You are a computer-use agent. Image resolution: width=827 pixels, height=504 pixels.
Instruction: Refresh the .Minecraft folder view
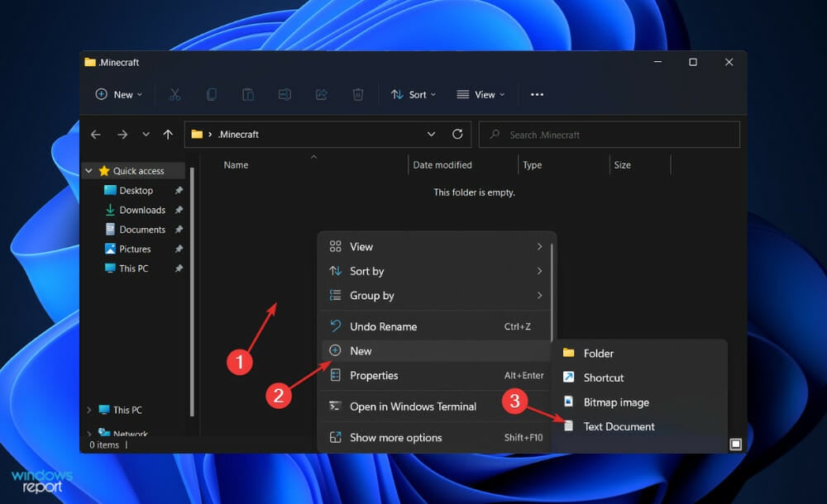coord(457,134)
